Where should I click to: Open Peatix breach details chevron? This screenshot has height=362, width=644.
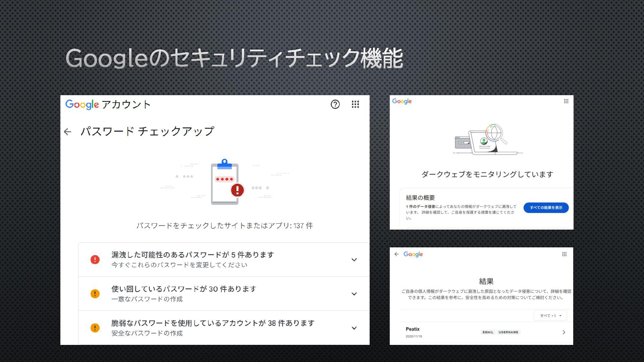click(564, 332)
